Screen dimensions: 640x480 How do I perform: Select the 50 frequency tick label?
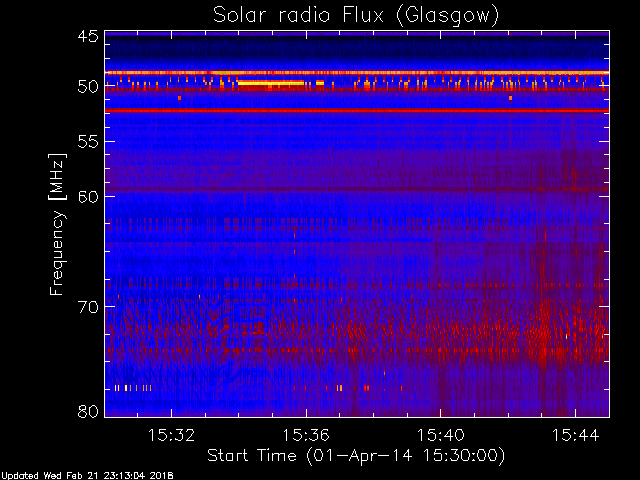click(x=88, y=87)
